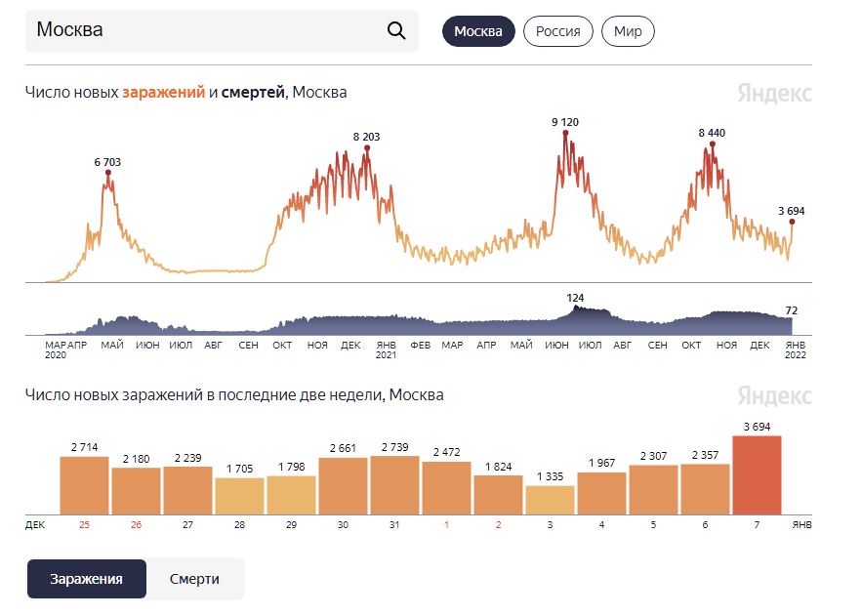Select the January 7 bar showing 3 694
The width and height of the screenshot is (862, 616).
point(757,475)
